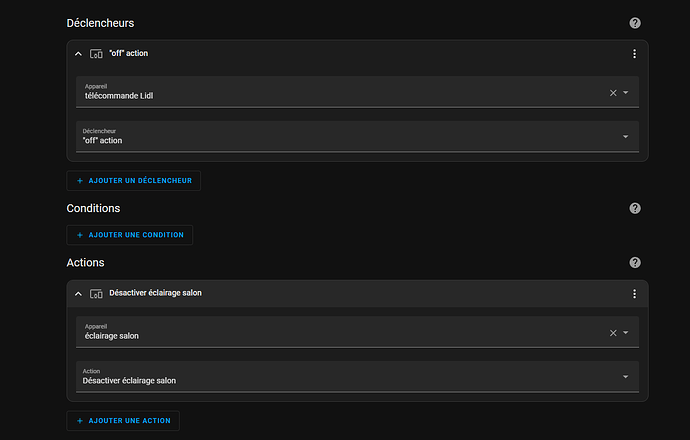Image resolution: width=690 pixels, height=440 pixels.
Task: Clear the télécommande Lidl device selection
Action: (x=613, y=93)
